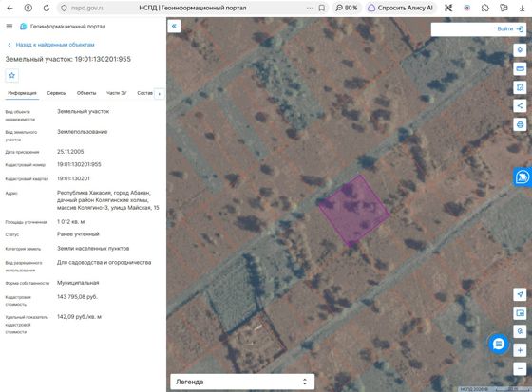The width and height of the screenshot is (532, 392).
Task: Bookmark this page in the browser
Action: pyautogui.click(x=322, y=8)
